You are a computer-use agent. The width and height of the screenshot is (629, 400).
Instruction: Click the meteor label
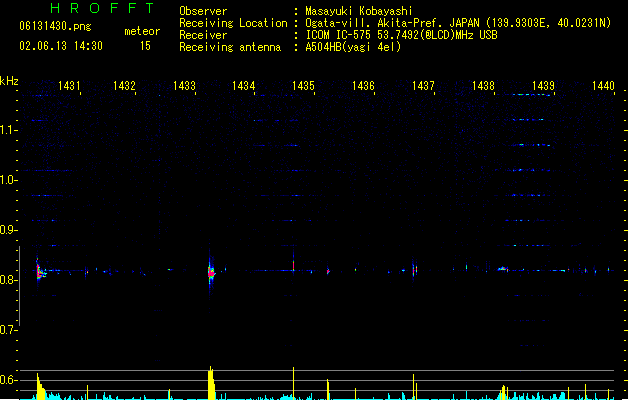coord(142,31)
